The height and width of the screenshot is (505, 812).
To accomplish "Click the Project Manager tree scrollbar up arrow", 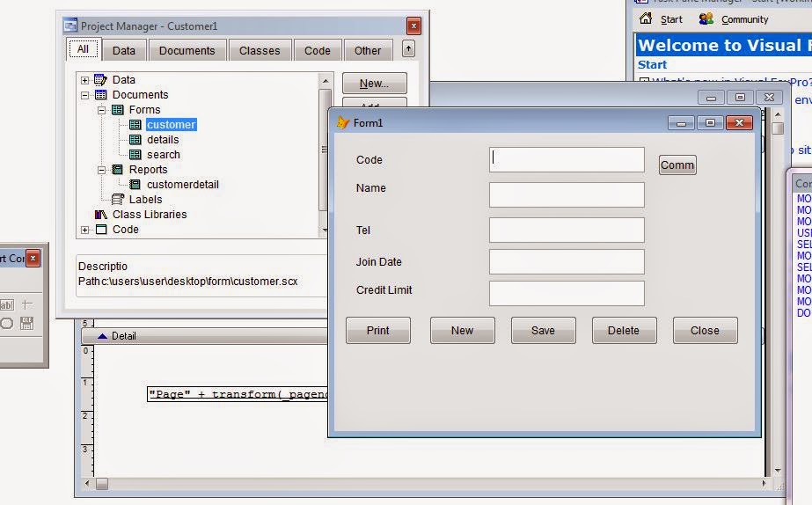I will click(325, 81).
